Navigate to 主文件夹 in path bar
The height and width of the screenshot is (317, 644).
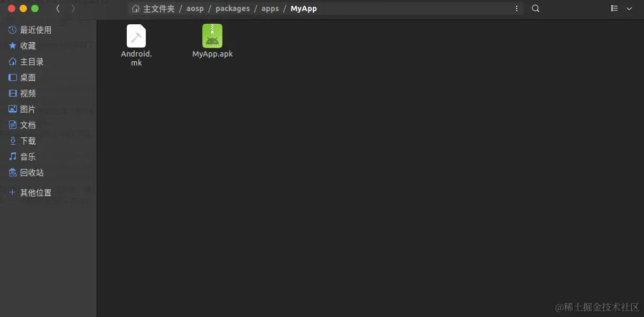[x=159, y=8]
